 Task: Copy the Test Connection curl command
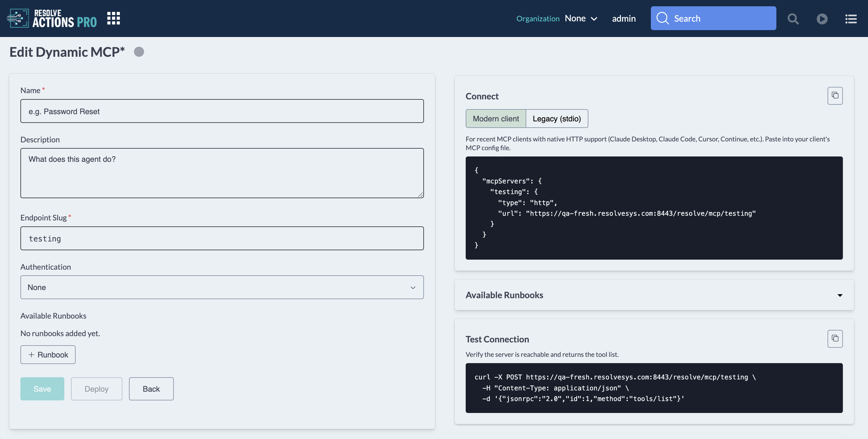(x=835, y=339)
